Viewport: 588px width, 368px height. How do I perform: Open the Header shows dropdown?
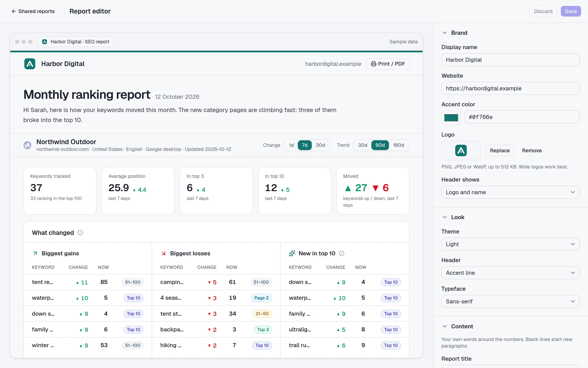[x=510, y=192]
